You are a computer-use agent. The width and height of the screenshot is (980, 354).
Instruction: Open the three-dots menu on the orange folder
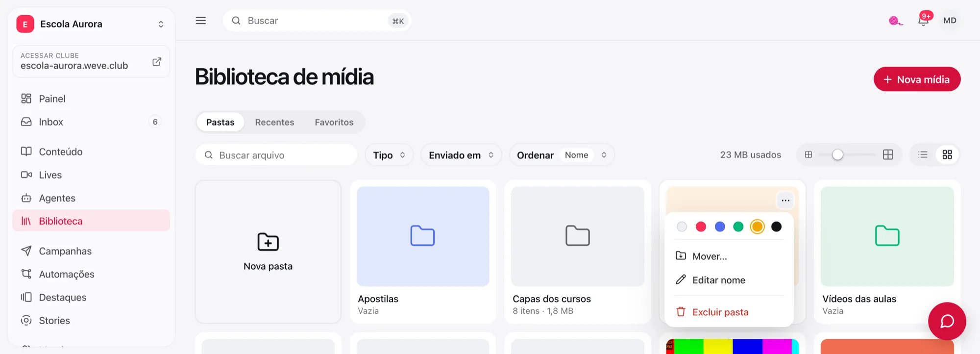pos(785,200)
